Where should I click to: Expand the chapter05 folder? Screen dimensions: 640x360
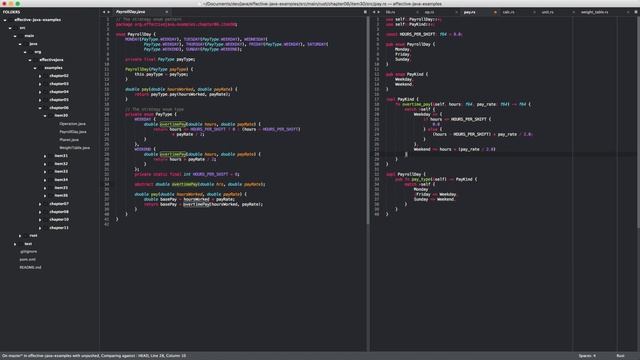(40, 100)
